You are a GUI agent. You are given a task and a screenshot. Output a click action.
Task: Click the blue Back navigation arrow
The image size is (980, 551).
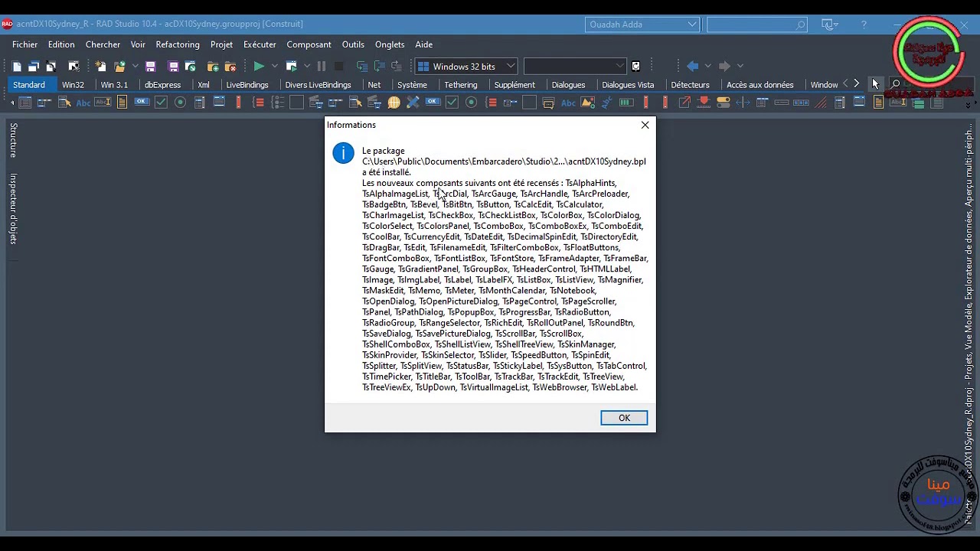pyautogui.click(x=693, y=67)
